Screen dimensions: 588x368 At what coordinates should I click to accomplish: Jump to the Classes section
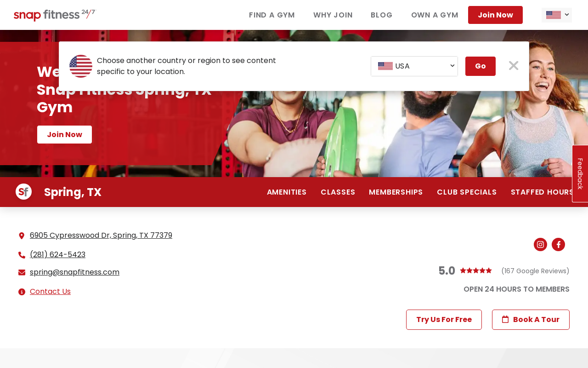(x=338, y=192)
